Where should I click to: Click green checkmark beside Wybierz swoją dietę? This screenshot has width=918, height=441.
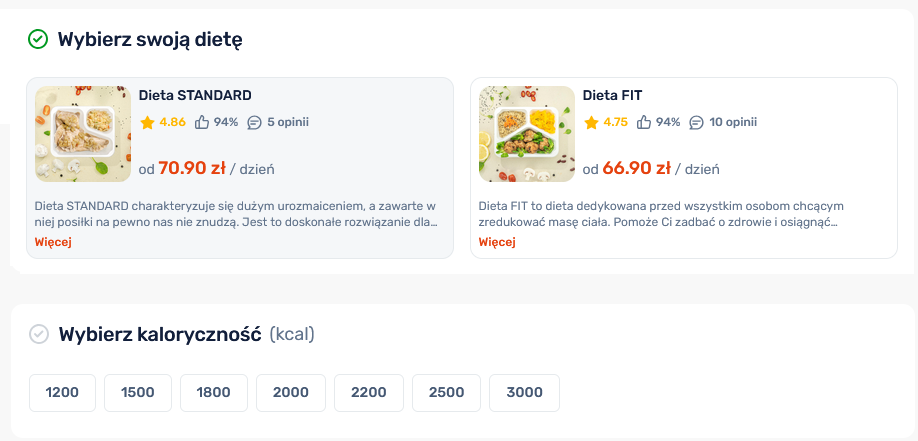tap(38, 40)
